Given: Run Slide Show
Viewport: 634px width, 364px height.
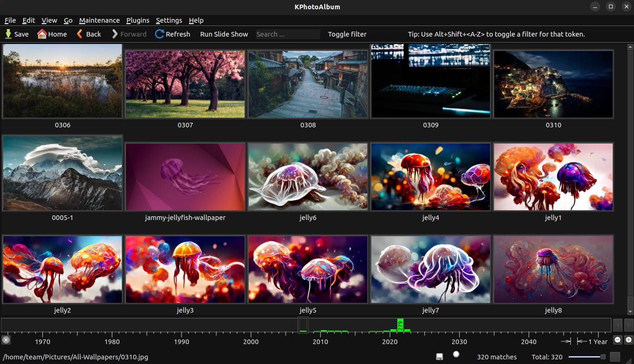Looking at the screenshot, I should pyautogui.click(x=224, y=34).
